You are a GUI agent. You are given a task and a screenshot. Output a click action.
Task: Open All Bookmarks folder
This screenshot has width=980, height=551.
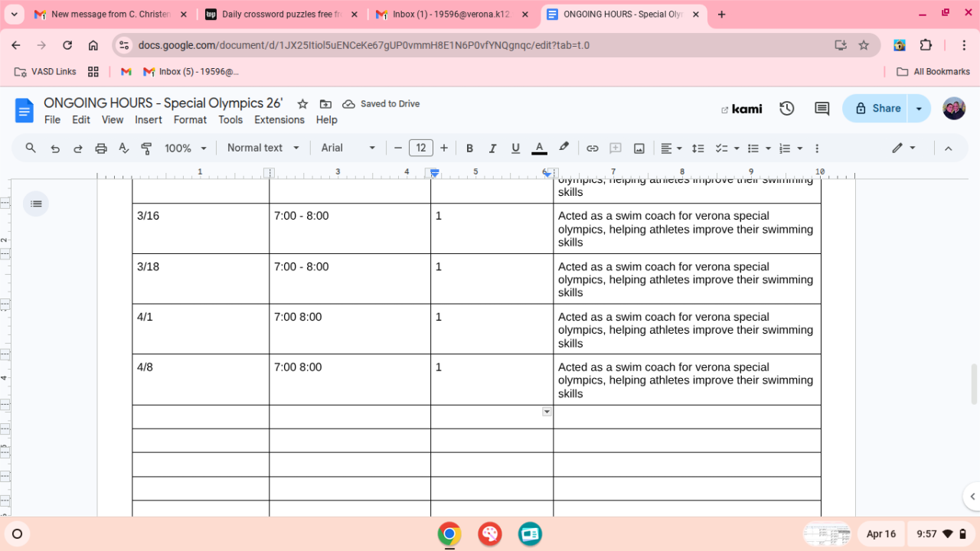coord(933,72)
